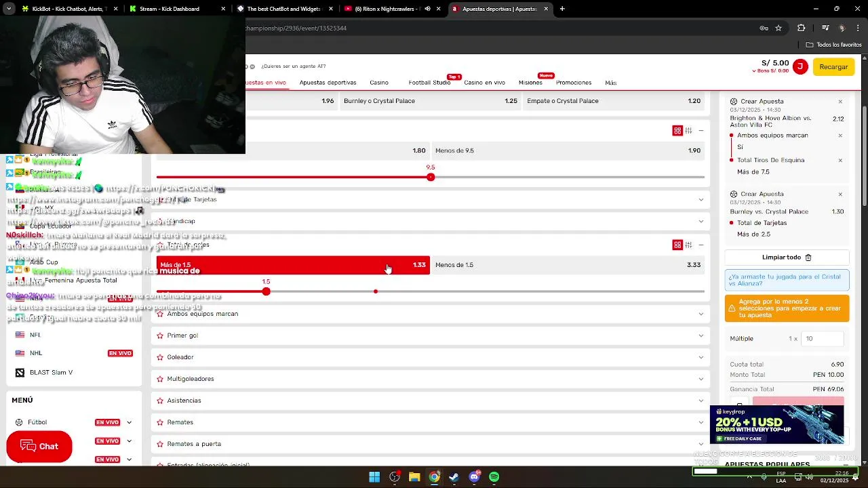The image size is (868, 488).
Task: Open the Casino en vivo tab
Action: pos(484,83)
